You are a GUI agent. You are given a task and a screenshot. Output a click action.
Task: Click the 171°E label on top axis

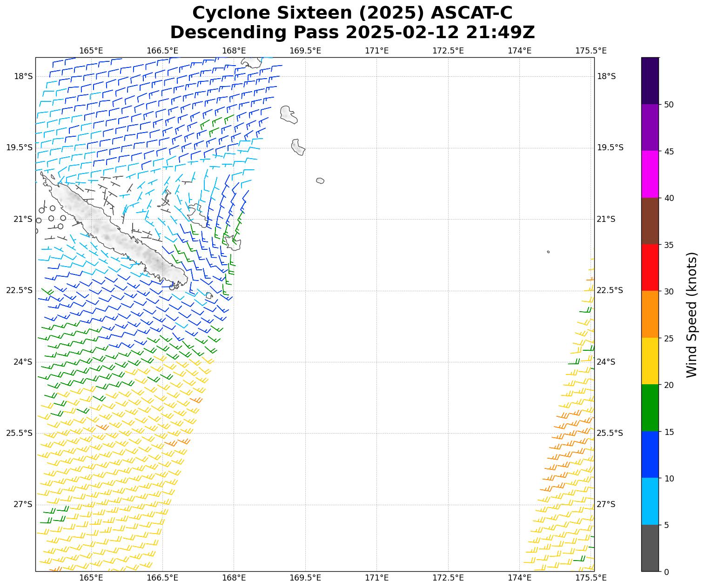pyautogui.click(x=376, y=50)
